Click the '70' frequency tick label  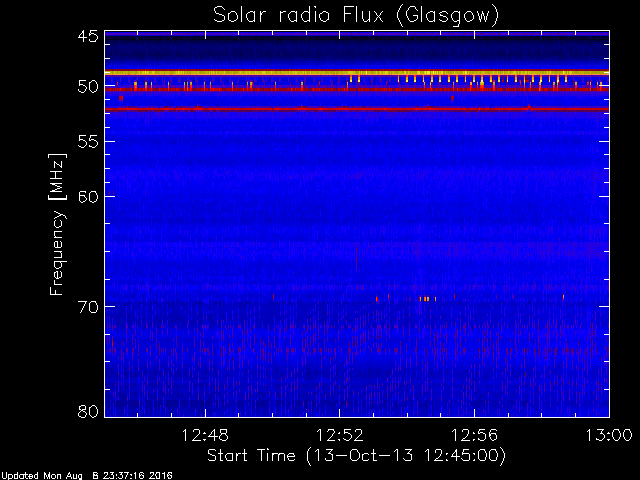coord(88,307)
